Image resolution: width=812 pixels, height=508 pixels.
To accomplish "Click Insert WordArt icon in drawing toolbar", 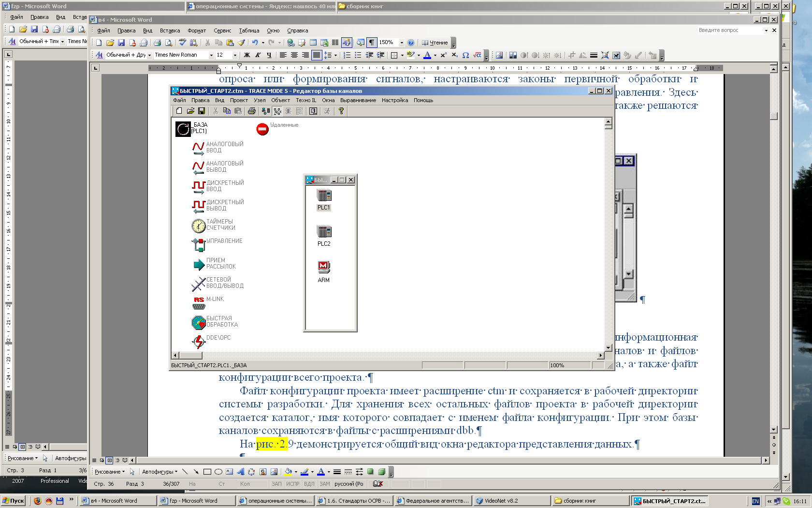I will (240, 472).
